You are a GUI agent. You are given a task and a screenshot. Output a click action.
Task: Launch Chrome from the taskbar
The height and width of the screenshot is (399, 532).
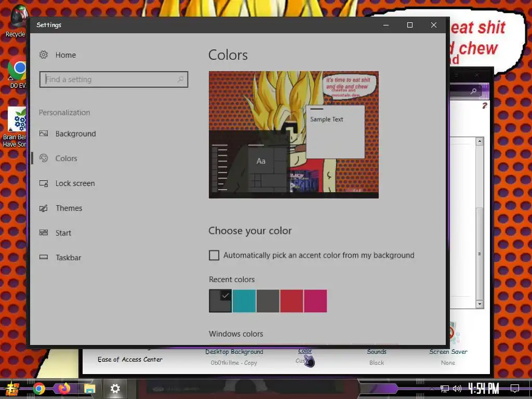coord(38,389)
